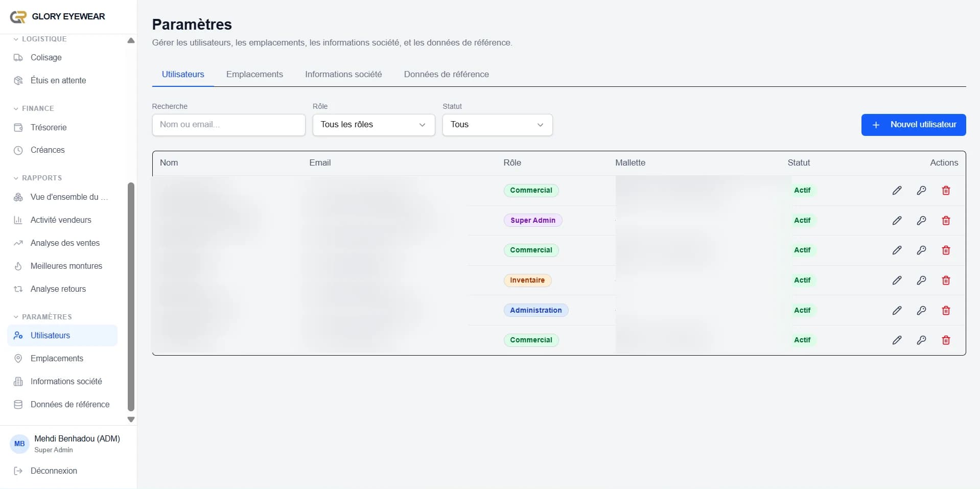Screen dimensions: 980x489
Task: Click the Inventaire role badge
Action: coord(527,280)
